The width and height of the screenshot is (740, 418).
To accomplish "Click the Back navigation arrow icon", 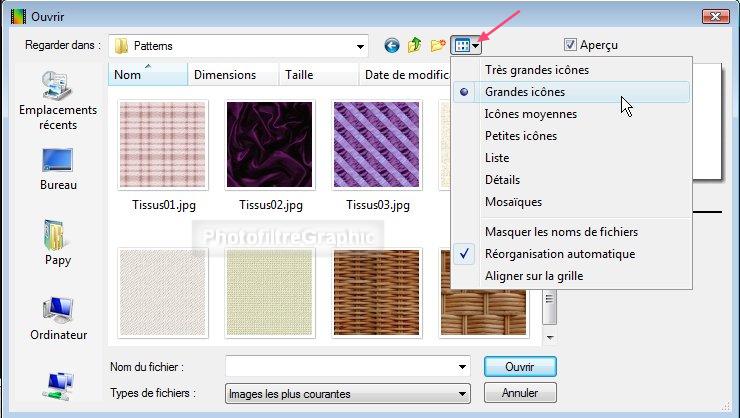I will pyautogui.click(x=391, y=45).
